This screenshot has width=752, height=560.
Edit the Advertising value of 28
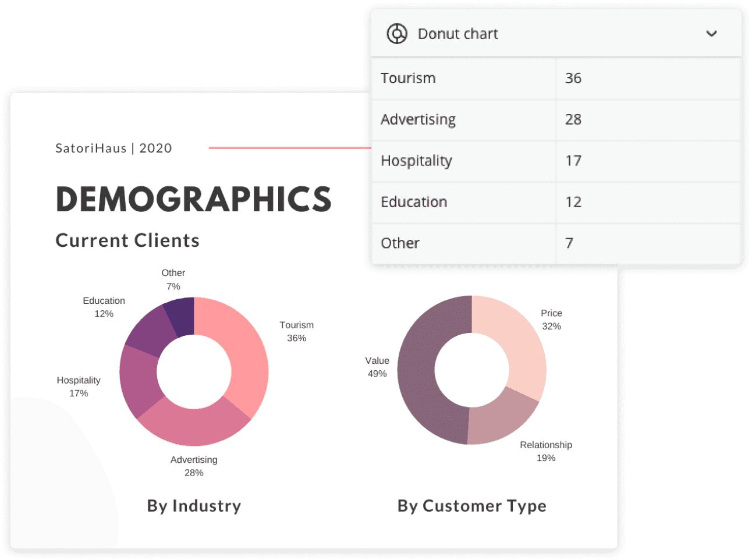tap(573, 119)
